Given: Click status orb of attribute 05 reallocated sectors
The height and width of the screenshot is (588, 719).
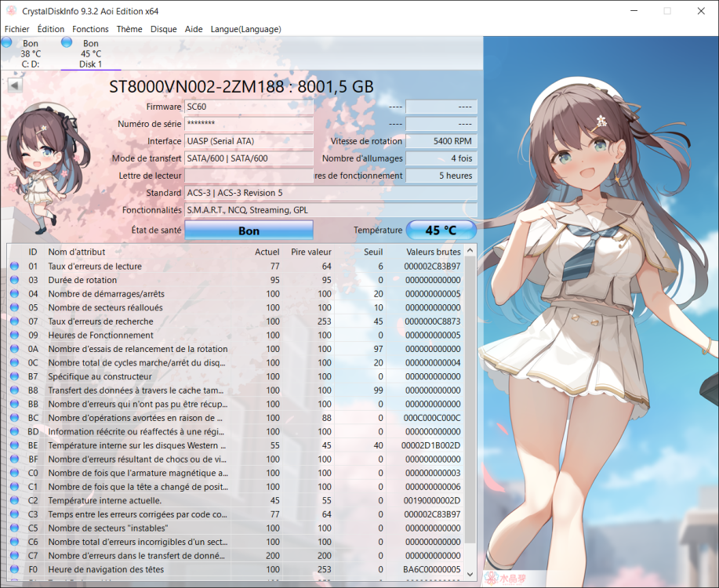Looking at the screenshot, I should 14,308.
